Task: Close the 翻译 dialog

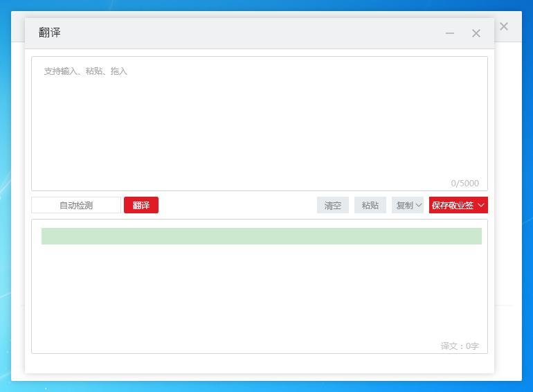Action: point(476,33)
